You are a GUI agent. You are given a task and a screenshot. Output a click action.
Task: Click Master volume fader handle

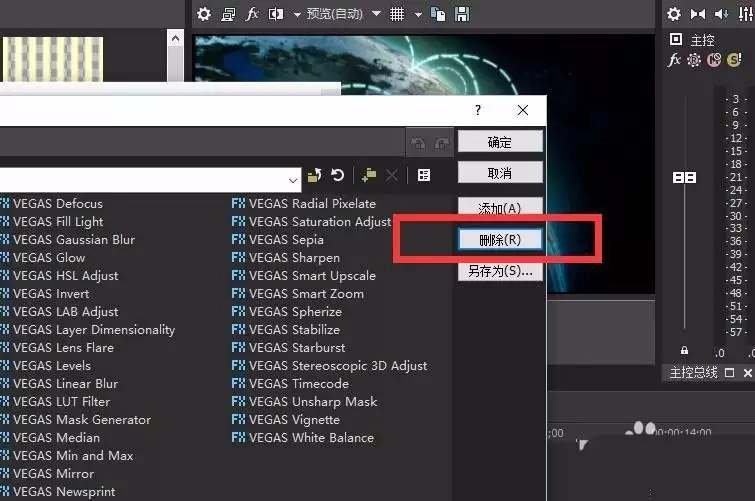pyautogui.click(x=684, y=178)
